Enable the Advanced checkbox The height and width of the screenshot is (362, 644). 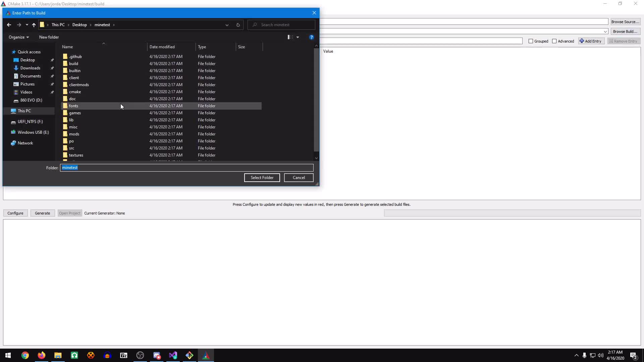point(554,41)
